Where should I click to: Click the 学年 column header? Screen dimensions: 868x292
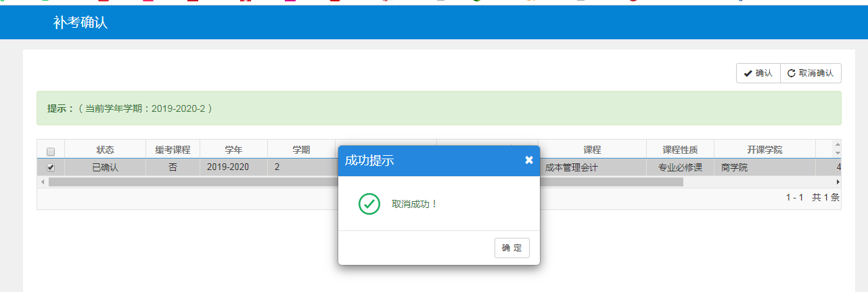[233, 150]
